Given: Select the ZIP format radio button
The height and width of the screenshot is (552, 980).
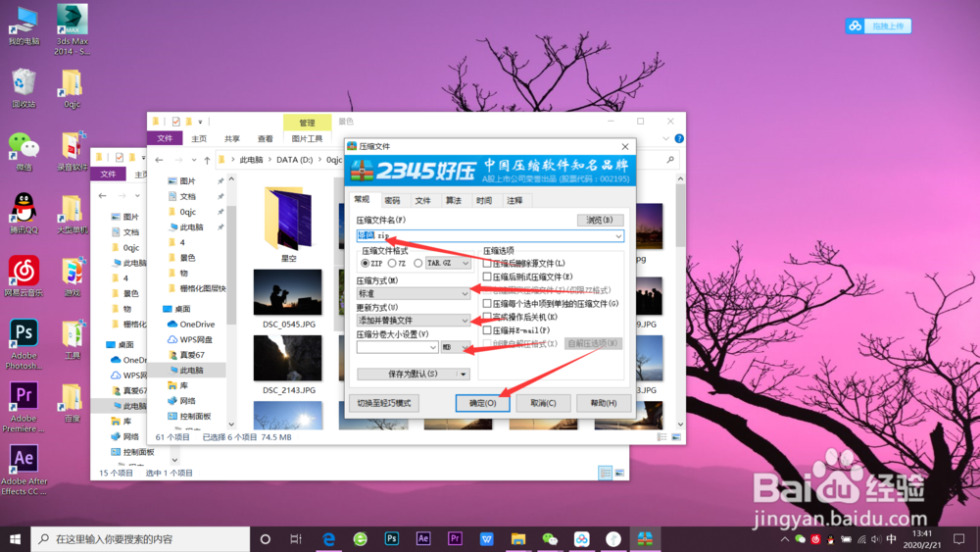Looking at the screenshot, I should (x=365, y=263).
